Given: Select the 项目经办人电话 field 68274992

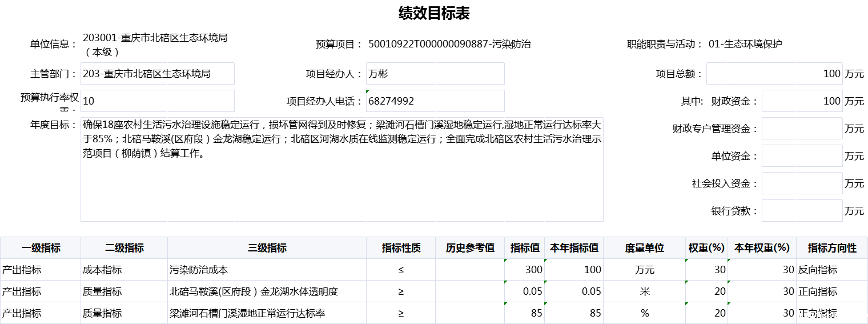Looking at the screenshot, I should pos(435,101).
